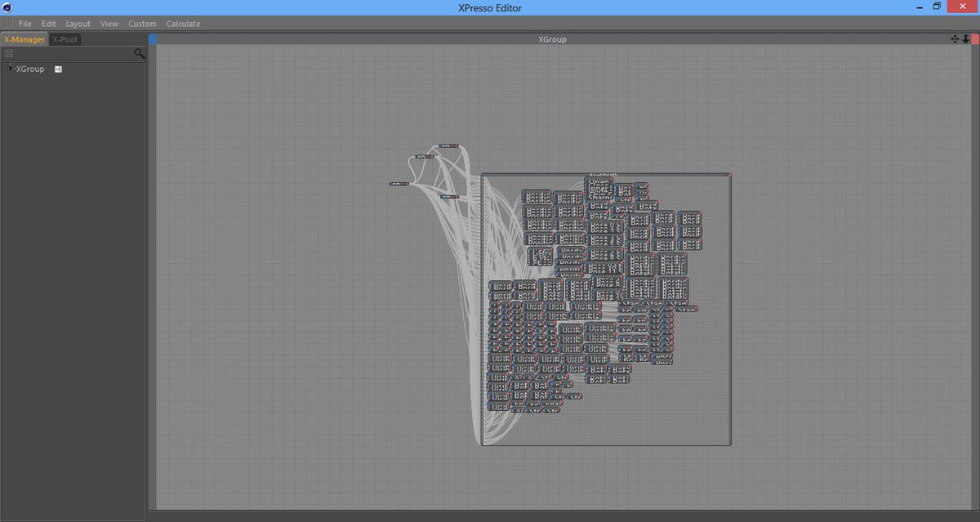980x522 pixels.
Task: Click the pan/move view icon in XGroup header
Action: (955, 39)
